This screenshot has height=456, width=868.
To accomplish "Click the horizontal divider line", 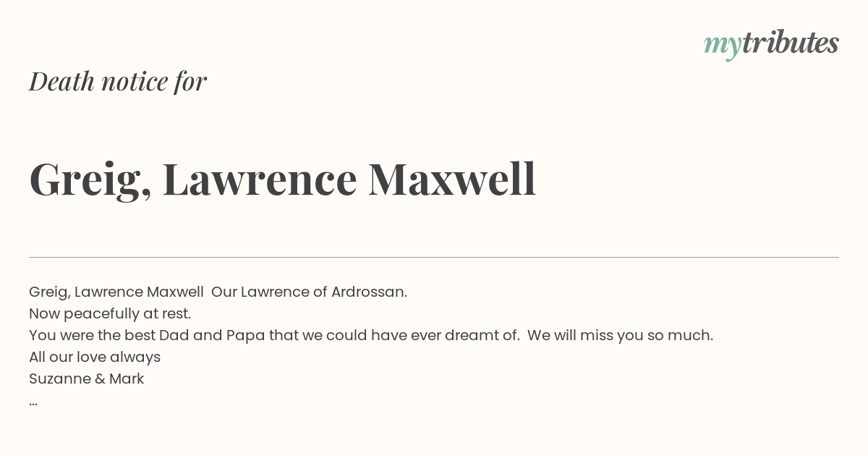I will [x=434, y=257].
